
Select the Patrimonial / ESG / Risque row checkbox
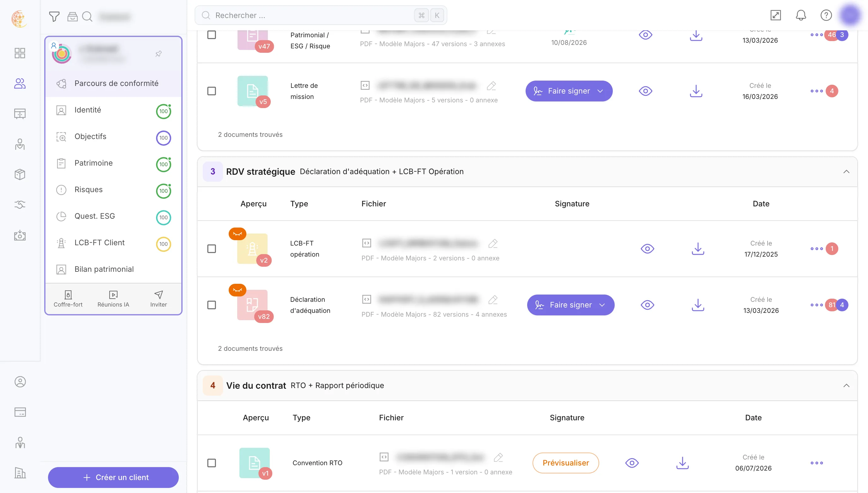pos(212,34)
